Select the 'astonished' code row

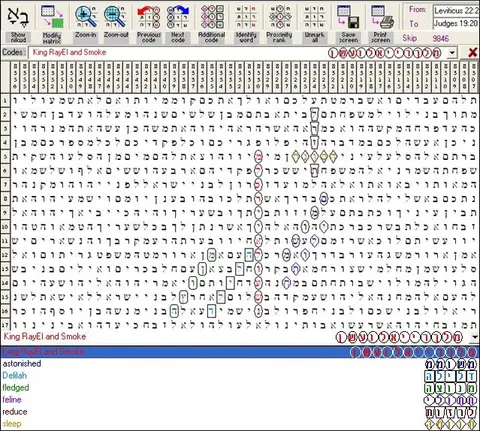(x=240, y=364)
